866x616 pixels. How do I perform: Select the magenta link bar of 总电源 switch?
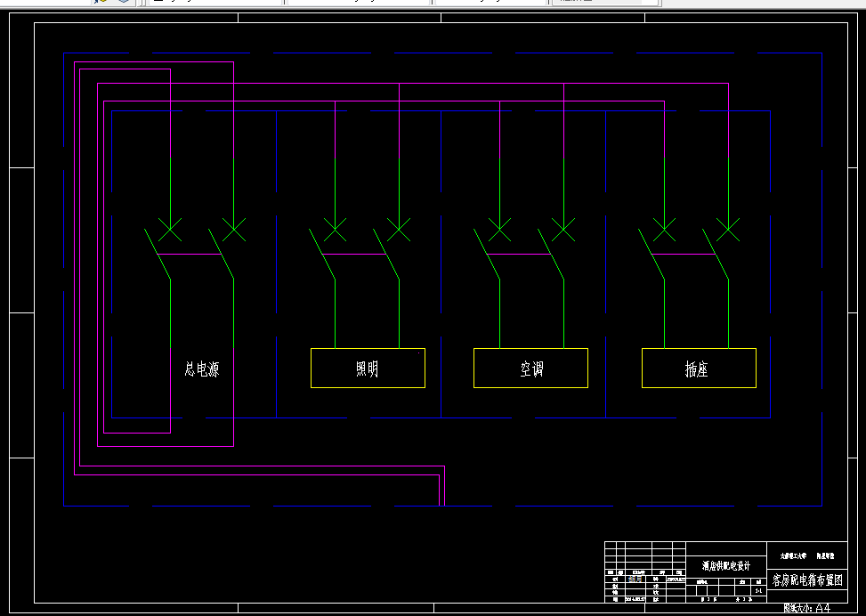point(190,254)
